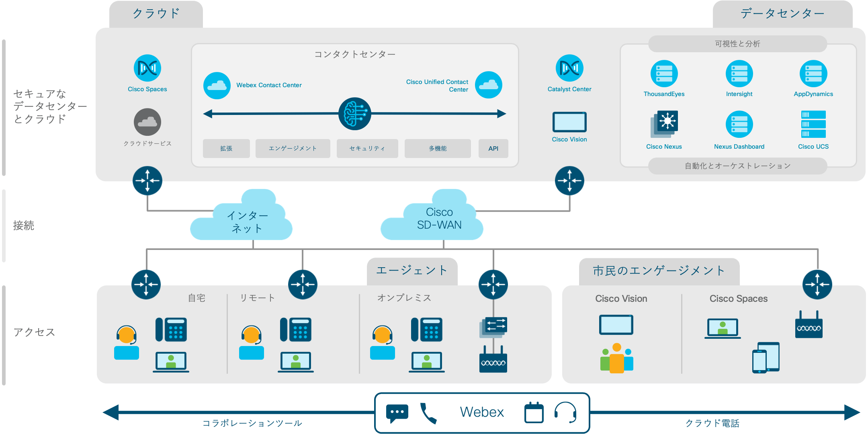The image size is (868, 434).
Task: Click the 接続 row label
Action: click(24, 225)
